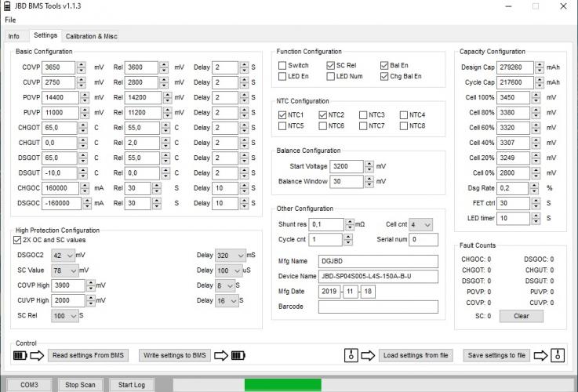Screen dimensions: 578x392
Task: Click the green progress bar at bottom
Action: tap(282, 385)
